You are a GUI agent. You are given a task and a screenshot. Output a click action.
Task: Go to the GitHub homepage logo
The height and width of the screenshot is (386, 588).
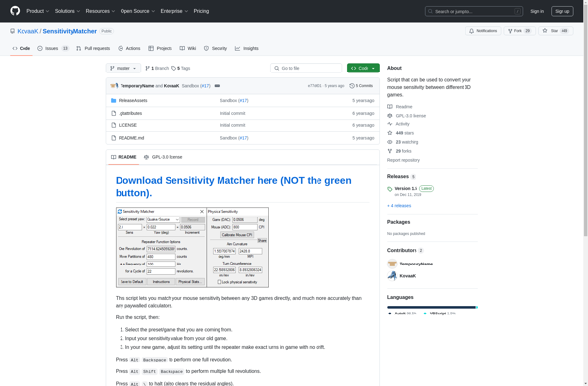[15, 11]
